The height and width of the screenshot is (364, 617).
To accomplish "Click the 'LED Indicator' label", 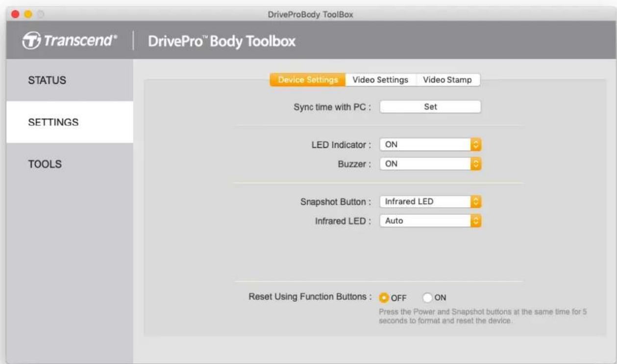I will pyautogui.click(x=342, y=145).
